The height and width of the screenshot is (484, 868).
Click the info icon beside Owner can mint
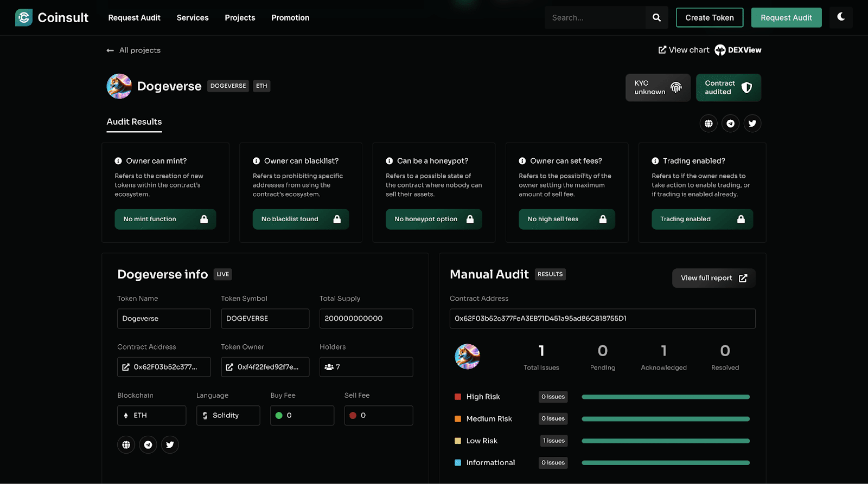(118, 161)
